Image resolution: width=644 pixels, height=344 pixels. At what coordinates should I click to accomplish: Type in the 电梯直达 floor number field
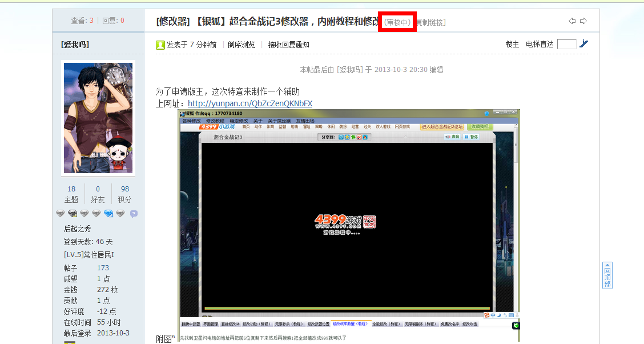tap(566, 44)
